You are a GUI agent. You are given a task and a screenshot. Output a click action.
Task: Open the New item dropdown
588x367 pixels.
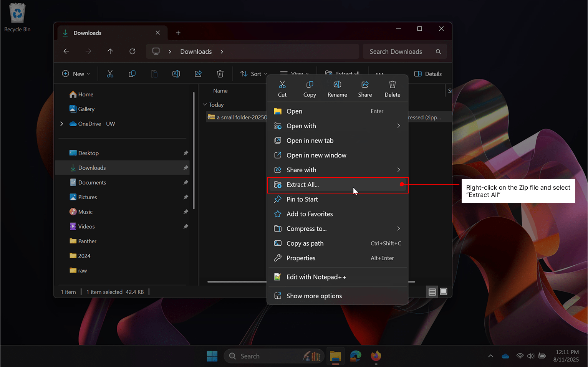coord(76,73)
